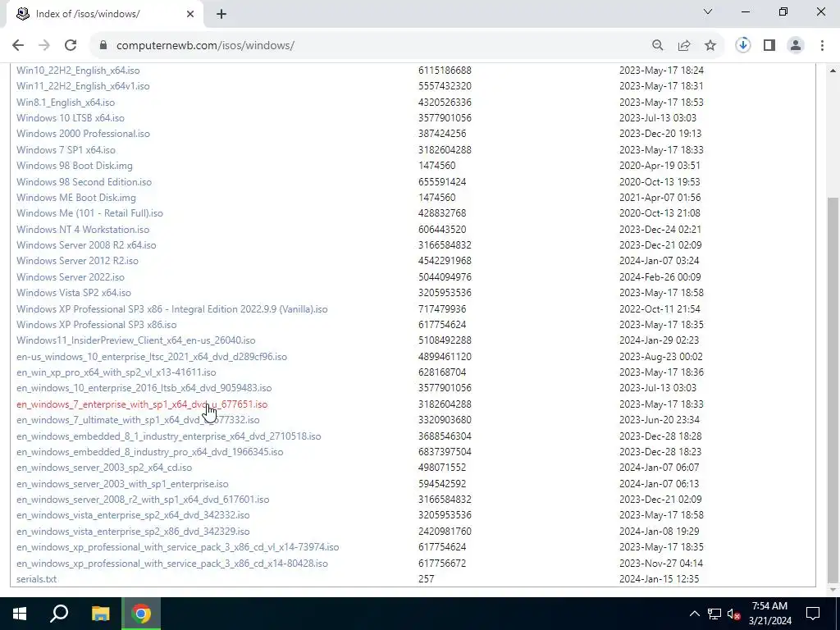Click en_windows_7_ultimate_with_sp1 iso link
The image size is (840, 630).
click(138, 420)
